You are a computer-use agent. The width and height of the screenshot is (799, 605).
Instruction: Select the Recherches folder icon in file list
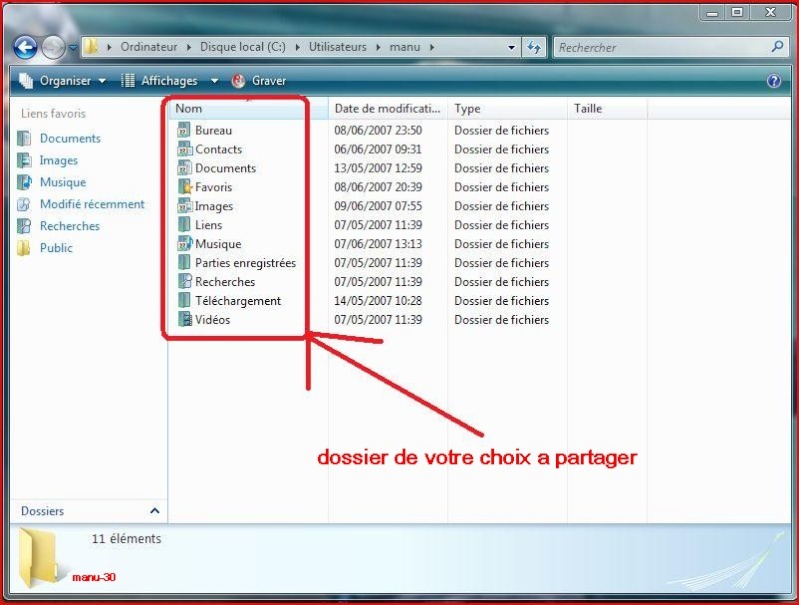184,281
